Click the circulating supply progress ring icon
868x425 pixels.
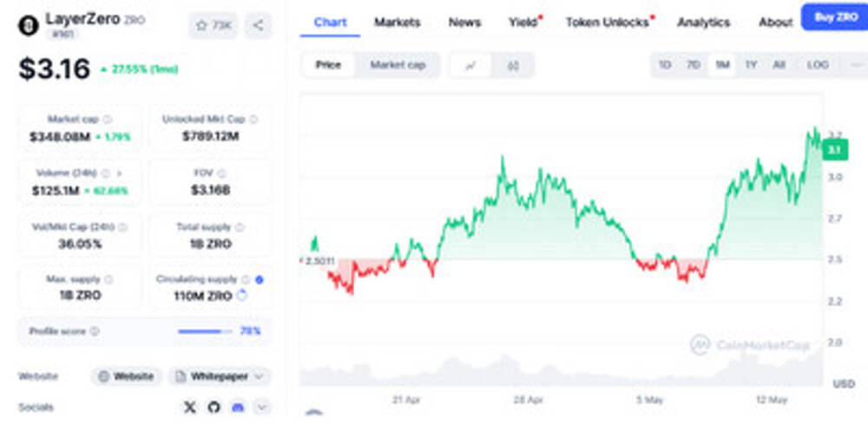coord(241,296)
